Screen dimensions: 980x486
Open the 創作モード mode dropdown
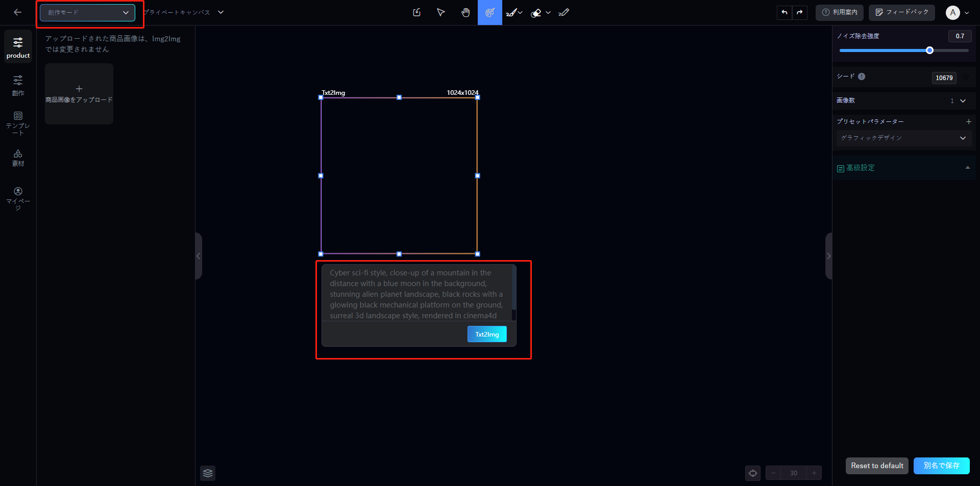88,13
